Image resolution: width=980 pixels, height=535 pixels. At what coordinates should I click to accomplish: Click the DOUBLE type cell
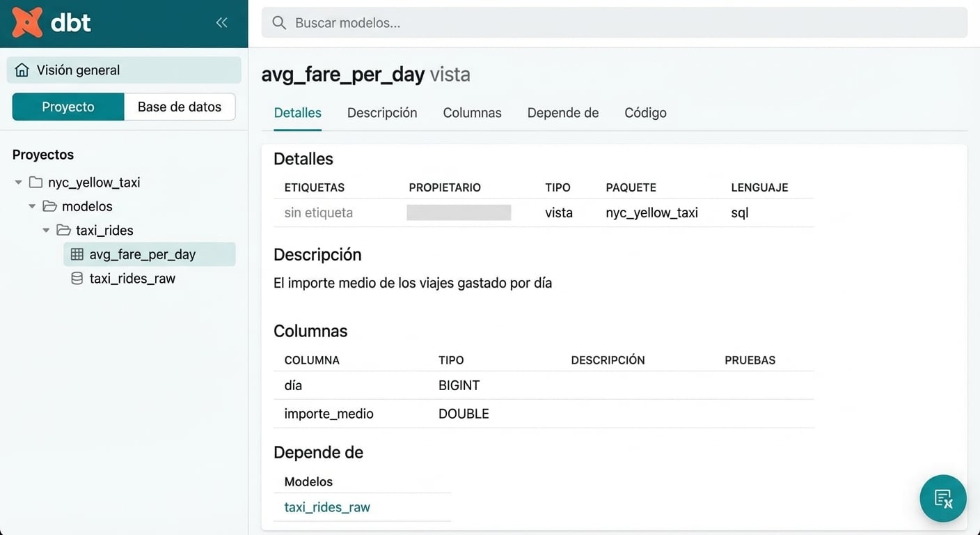464,414
